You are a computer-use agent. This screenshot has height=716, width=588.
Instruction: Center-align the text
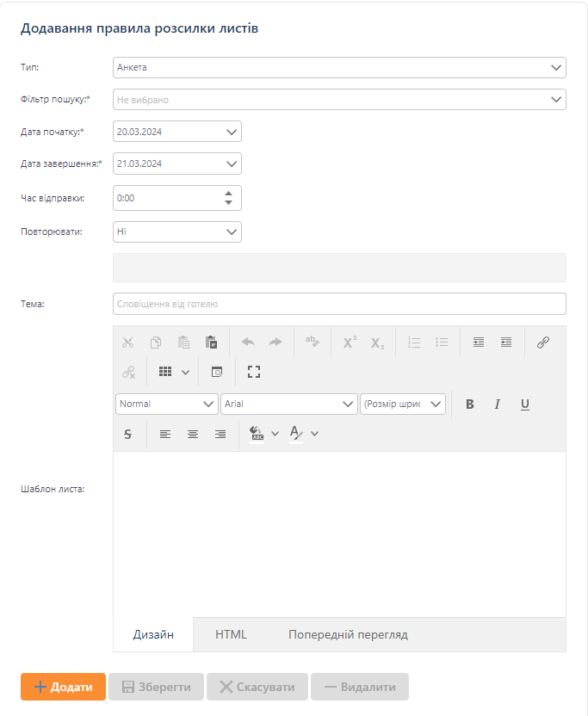193,435
